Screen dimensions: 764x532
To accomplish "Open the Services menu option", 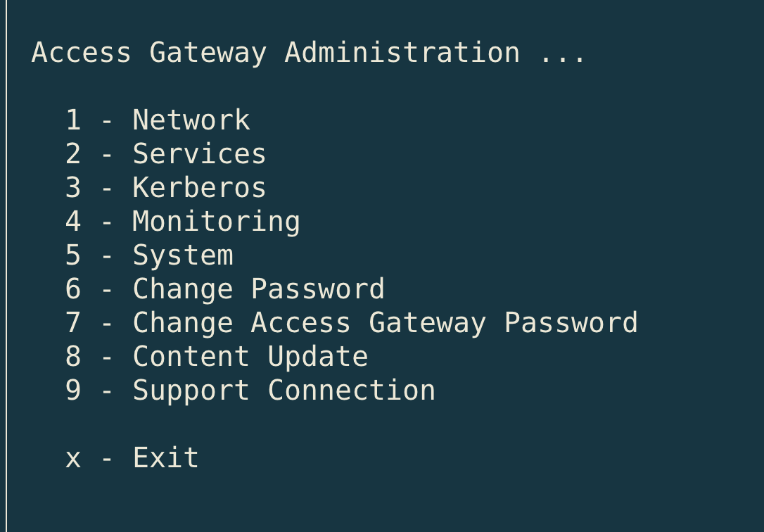I will tap(199, 154).
